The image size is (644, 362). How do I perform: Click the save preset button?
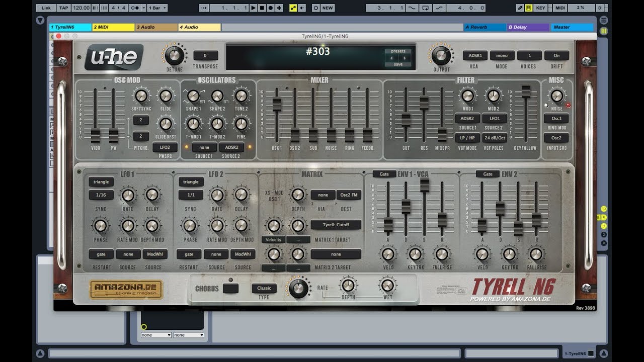[x=398, y=64]
